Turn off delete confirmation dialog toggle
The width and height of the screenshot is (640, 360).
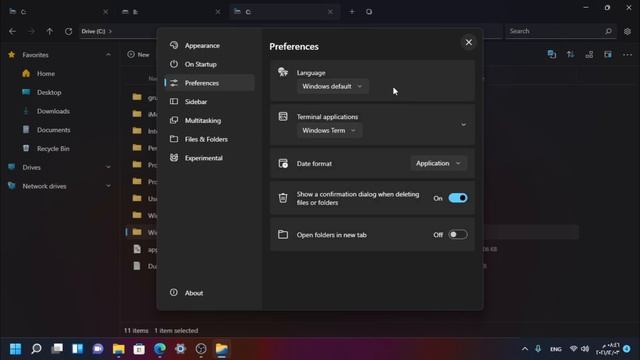(x=458, y=198)
